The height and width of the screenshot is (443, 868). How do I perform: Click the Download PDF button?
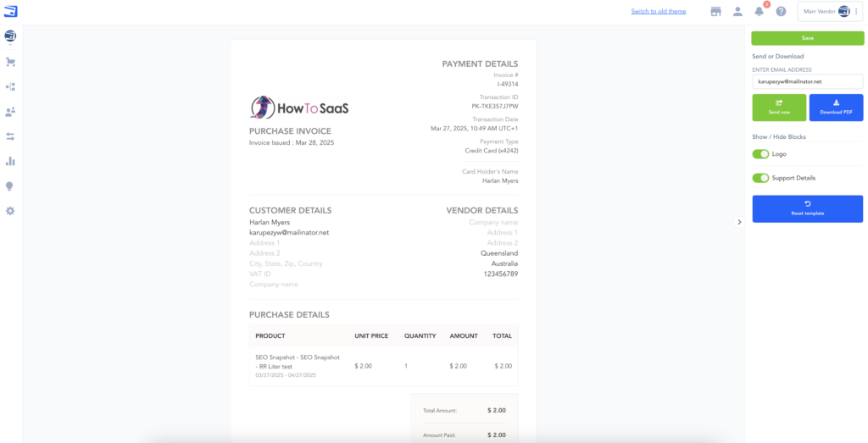coord(836,108)
